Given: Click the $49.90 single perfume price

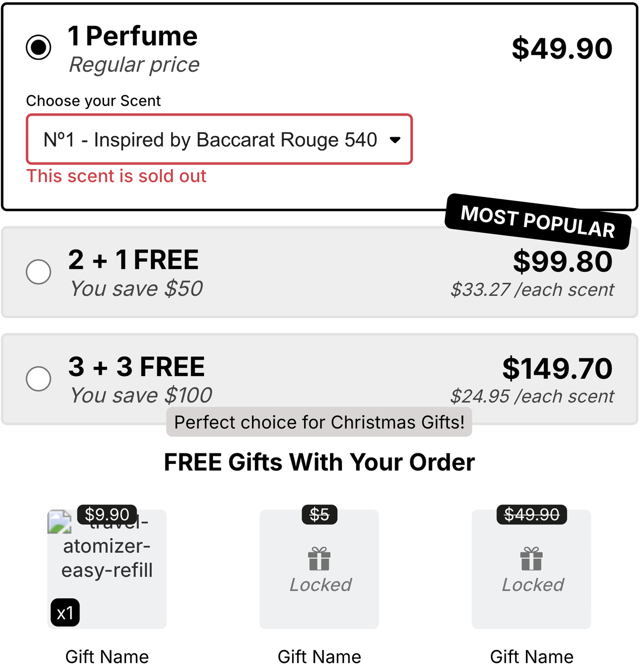Looking at the screenshot, I should [561, 49].
